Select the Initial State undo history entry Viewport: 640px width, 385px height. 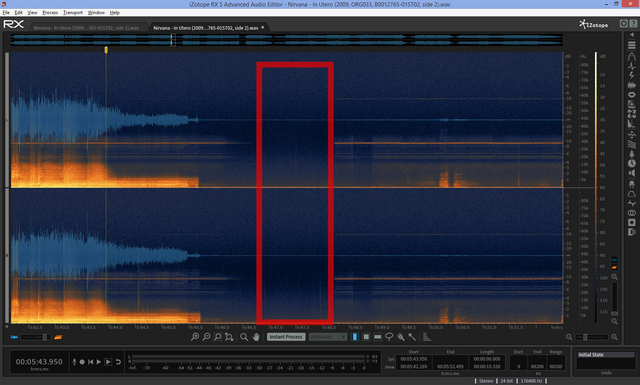(x=606, y=355)
